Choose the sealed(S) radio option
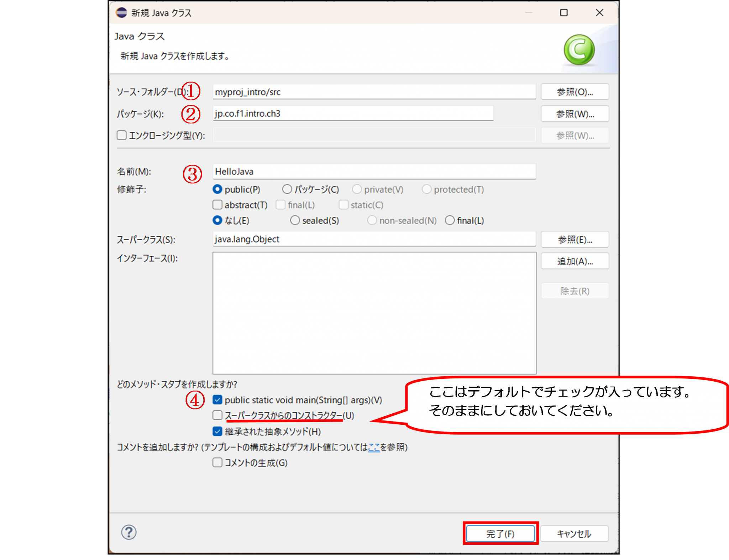 pos(295,220)
